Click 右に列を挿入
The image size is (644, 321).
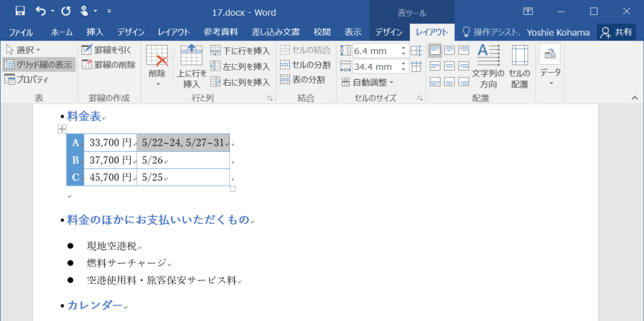tap(240, 82)
